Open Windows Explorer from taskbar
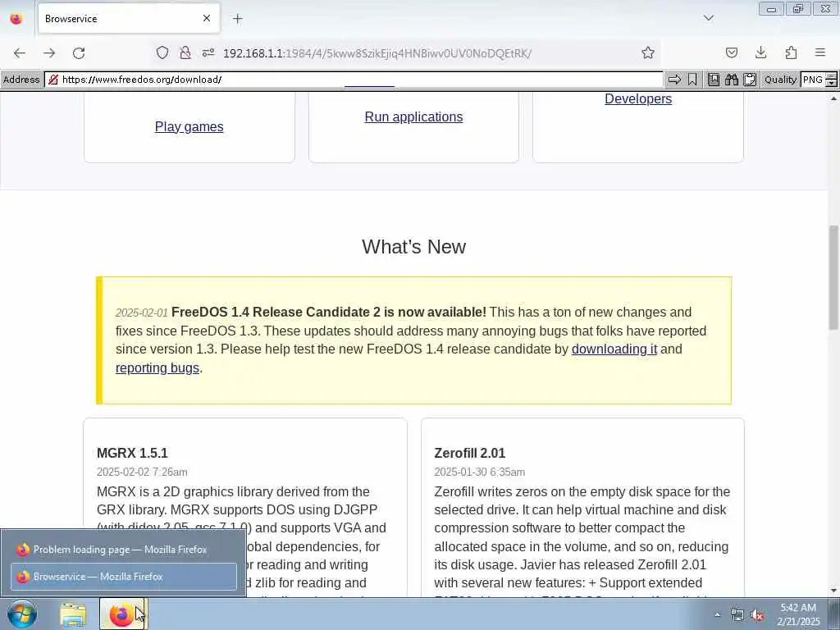Screen dimensions: 840x630 [73, 614]
